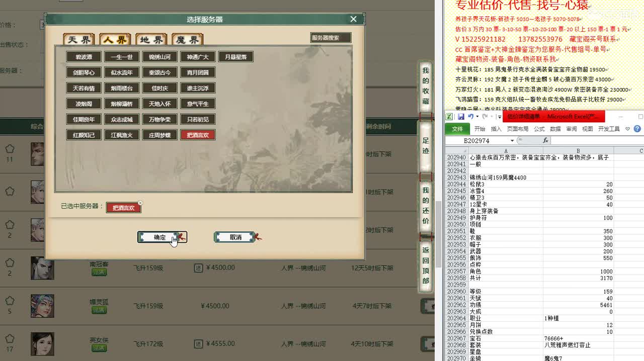Open Excel 插入 ribbon tab

pos(496,129)
